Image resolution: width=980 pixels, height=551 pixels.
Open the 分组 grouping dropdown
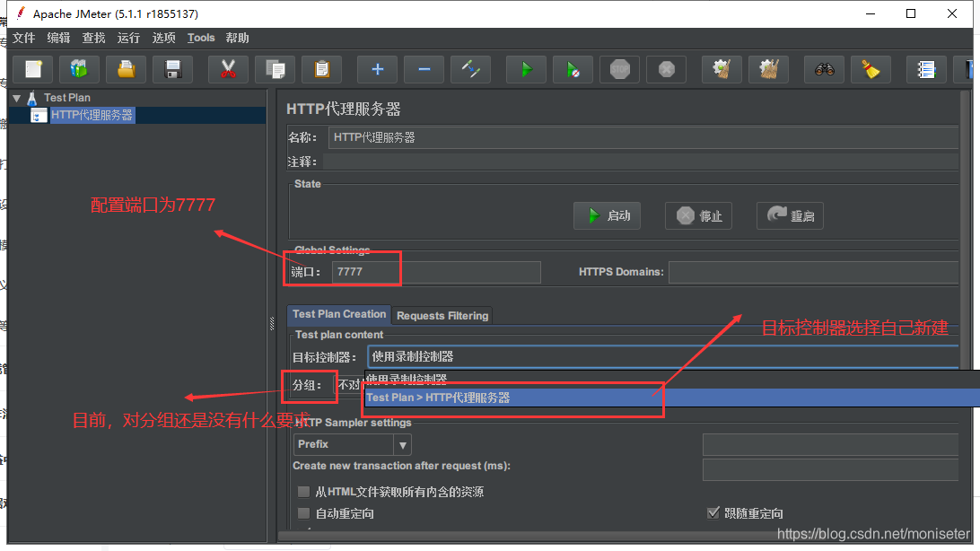coord(349,385)
